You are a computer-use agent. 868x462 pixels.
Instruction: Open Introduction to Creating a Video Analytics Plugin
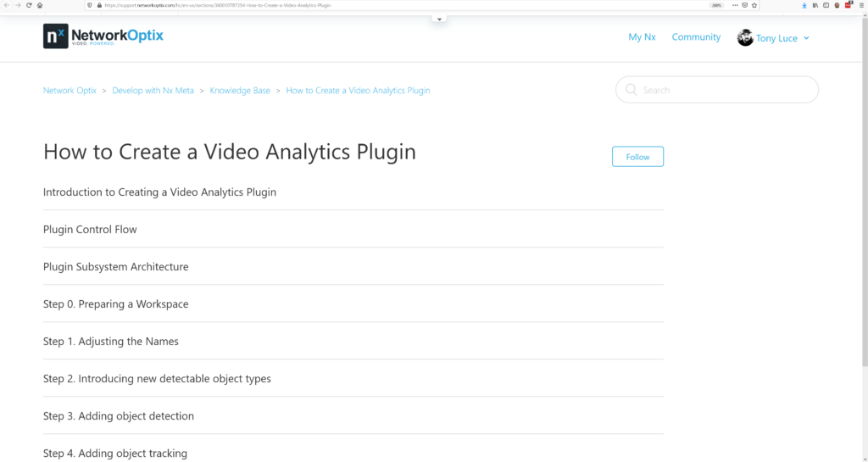pyautogui.click(x=159, y=192)
